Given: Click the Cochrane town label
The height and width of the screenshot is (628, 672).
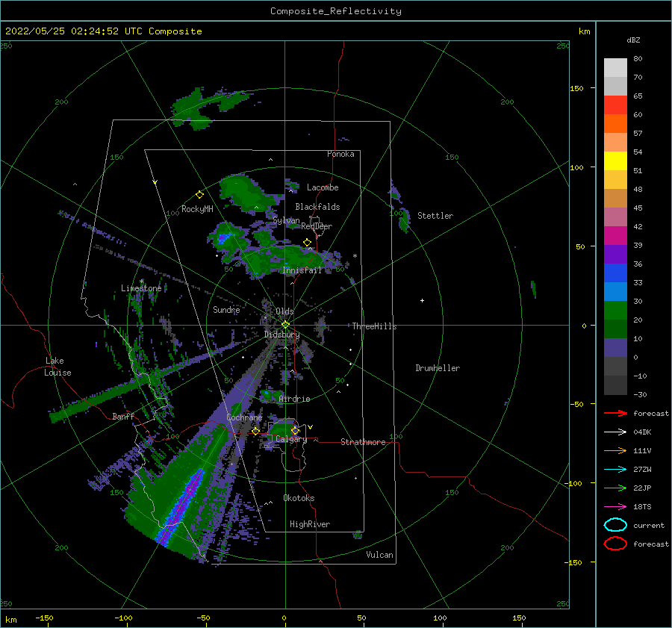Looking at the screenshot, I should point(244,417).
